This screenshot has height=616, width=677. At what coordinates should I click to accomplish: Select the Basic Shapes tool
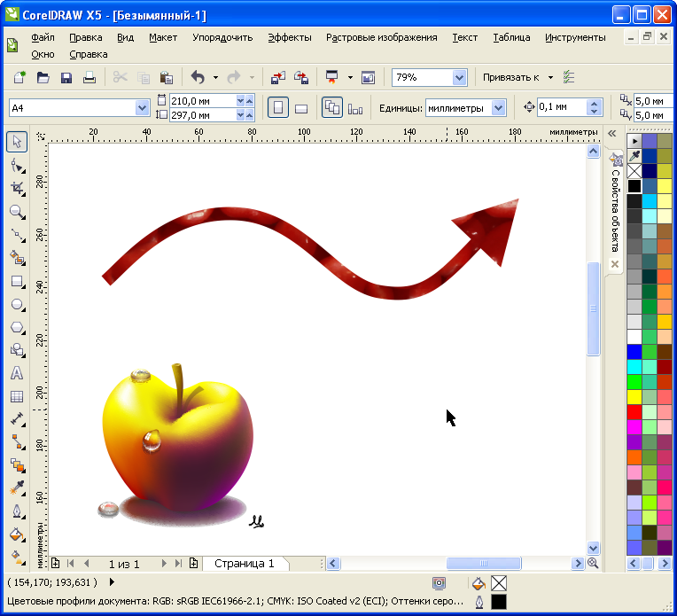(x=17, y=349)
